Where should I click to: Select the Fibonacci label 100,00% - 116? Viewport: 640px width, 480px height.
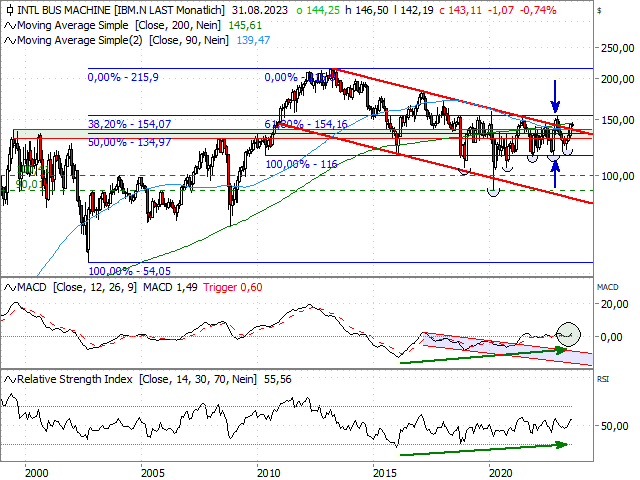301,164
